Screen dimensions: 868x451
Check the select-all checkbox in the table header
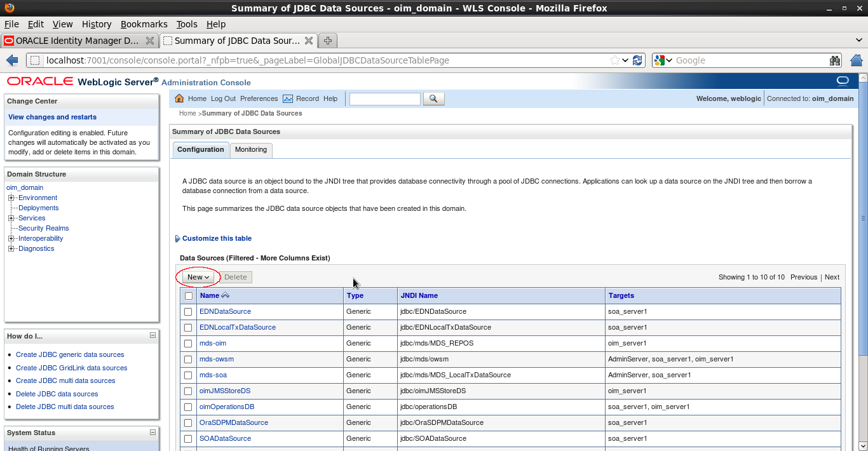[188, 295]
